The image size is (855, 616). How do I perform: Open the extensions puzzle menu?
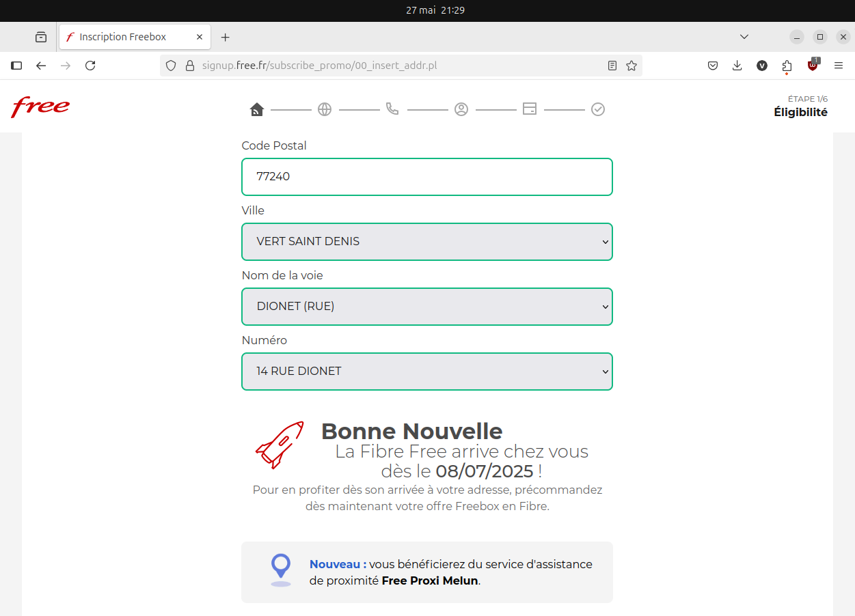[787, 66]
